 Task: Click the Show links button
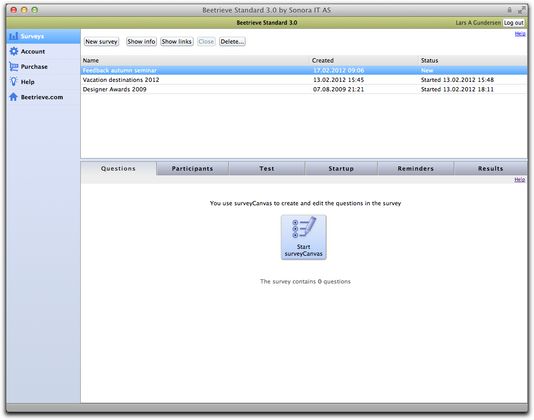point(177,42)
